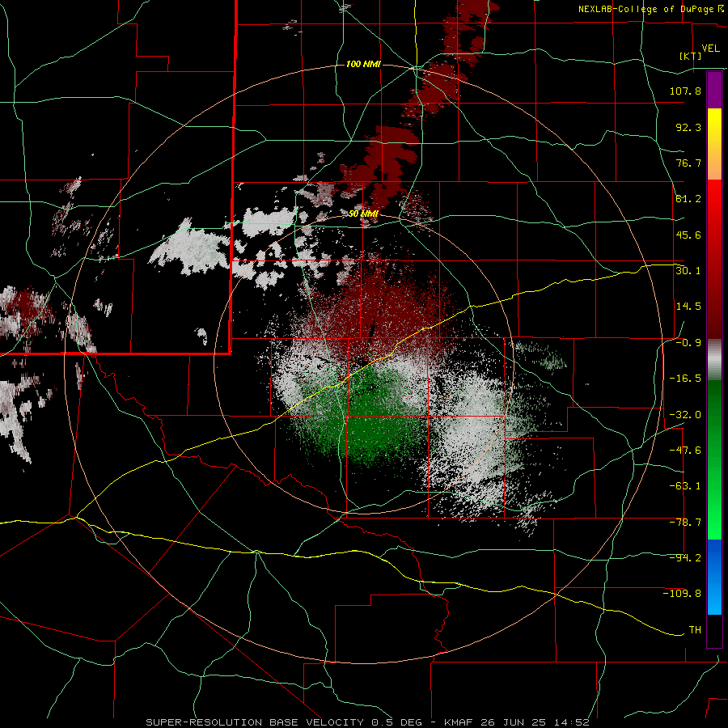Click the 45.6 velocity scale value
Screen dimensions: 728x728
coord(688,235)
